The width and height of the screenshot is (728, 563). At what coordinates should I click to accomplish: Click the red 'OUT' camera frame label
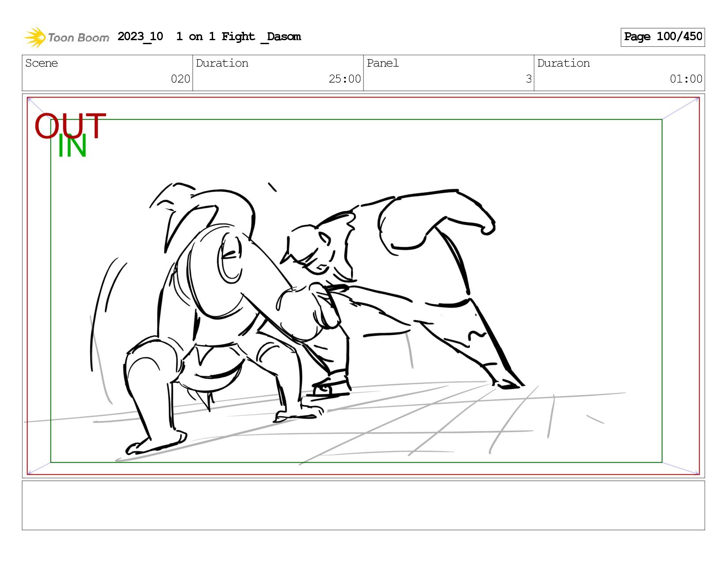70,125
